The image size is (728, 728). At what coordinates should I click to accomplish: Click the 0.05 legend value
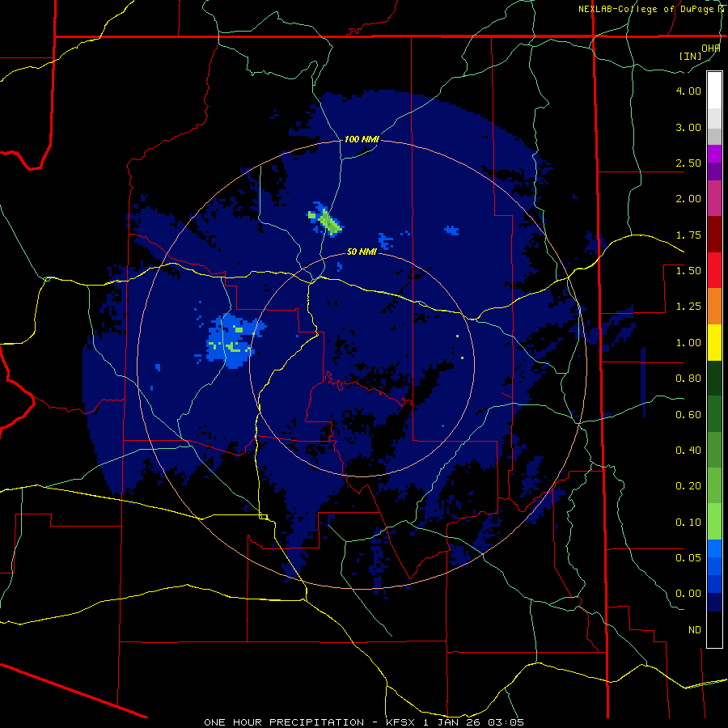point(688,557)
